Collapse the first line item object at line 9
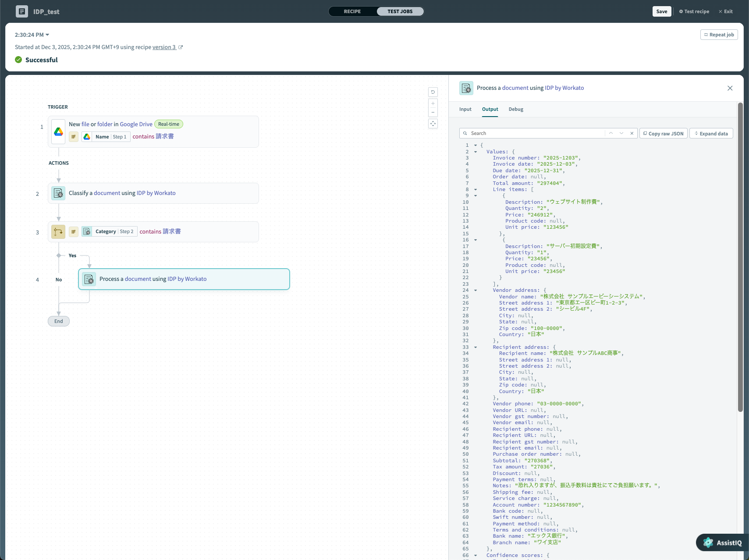Screen dimensions: 749x560 476,196
